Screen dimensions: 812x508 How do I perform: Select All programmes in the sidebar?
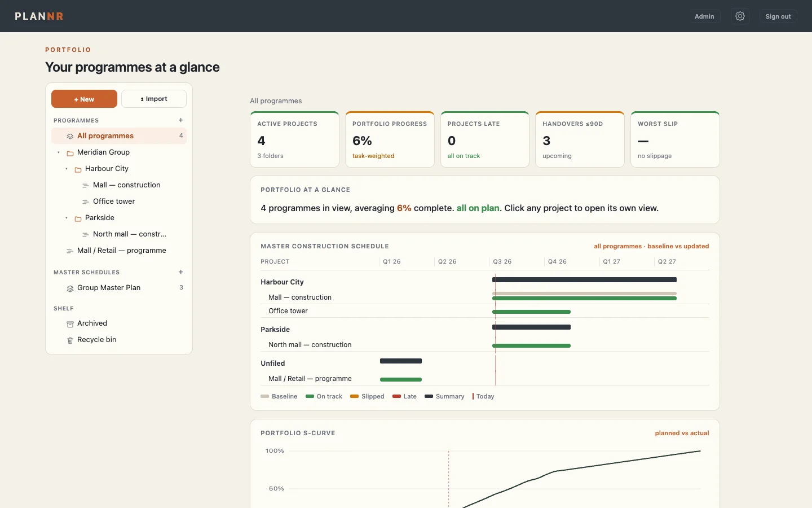(119, 136)
